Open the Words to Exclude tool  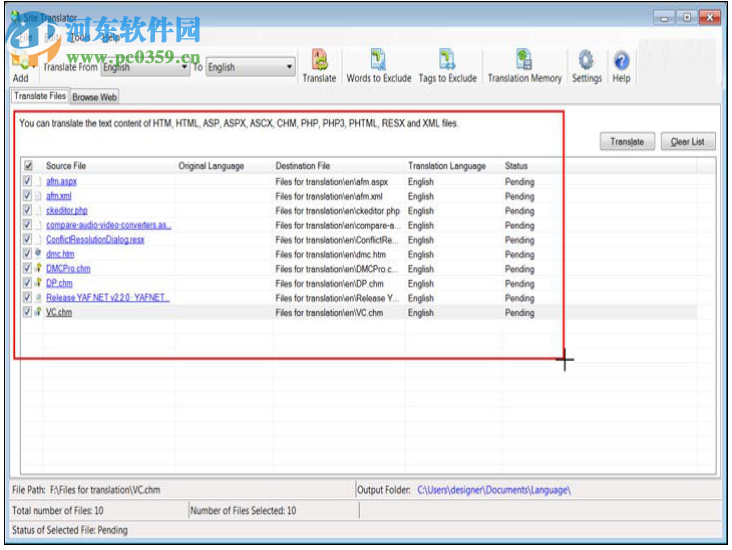[379, 66]
